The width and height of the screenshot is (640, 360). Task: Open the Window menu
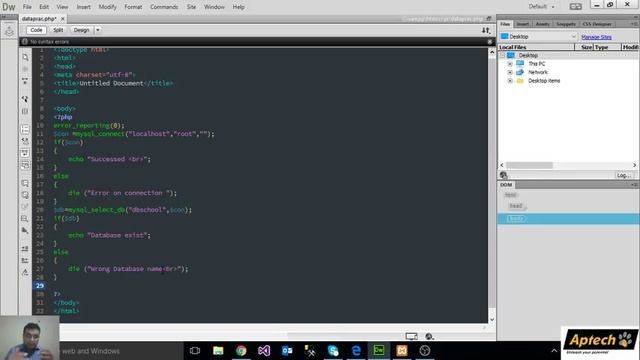214,7
